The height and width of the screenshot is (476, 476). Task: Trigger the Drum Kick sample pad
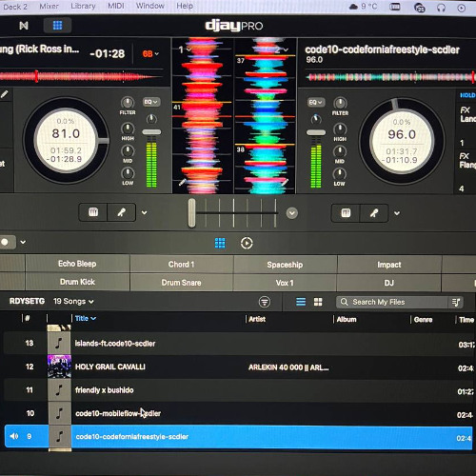coord(77,282)
